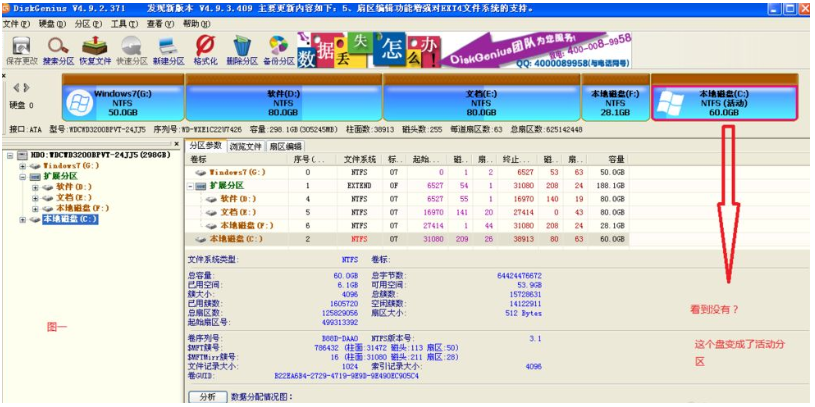Image resolution: width=815 pixels, height=407 pixels.
Task: Expand Windows7(G:) in the left tree
Action: click(22, 166)
